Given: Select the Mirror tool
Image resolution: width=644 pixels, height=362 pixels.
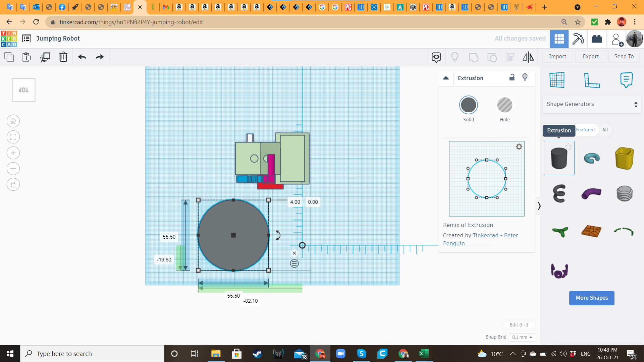Looking at the screenshot, I should point(528,57).
